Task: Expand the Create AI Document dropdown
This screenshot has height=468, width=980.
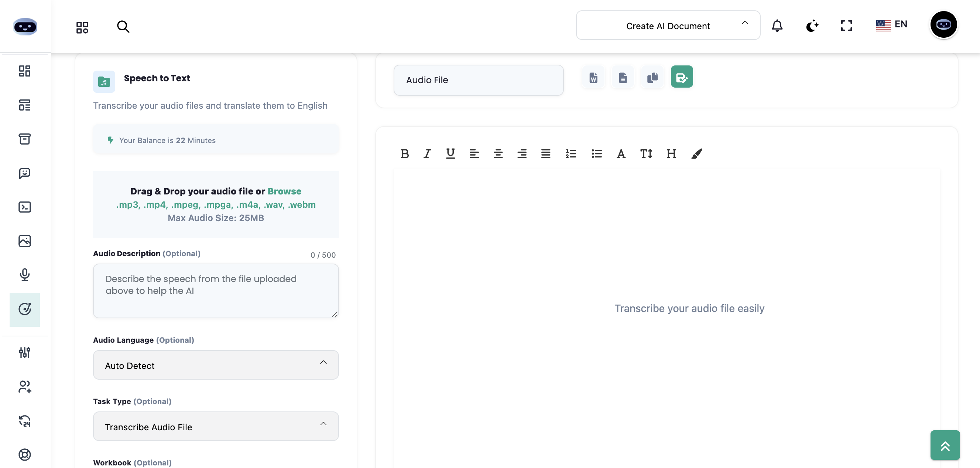Action: pyautogui.click(x=668, y=25)
